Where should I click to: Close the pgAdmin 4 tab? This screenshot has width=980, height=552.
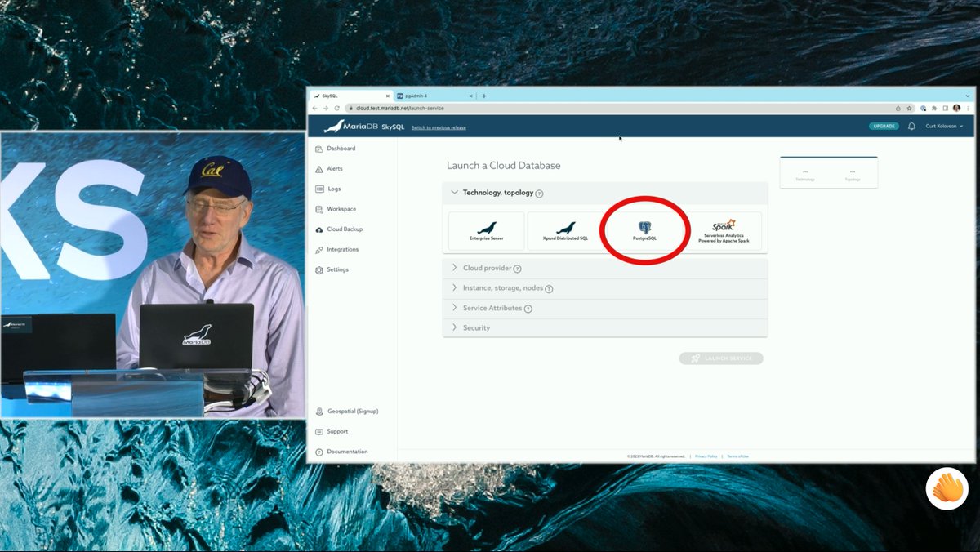470,96
